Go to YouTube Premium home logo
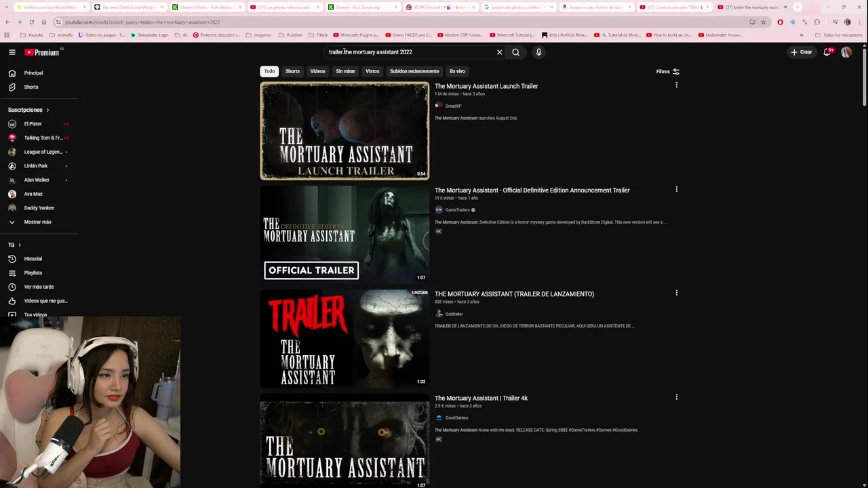Screen dimensions: 868x488 pyautogui.click(x=42, y=52)
